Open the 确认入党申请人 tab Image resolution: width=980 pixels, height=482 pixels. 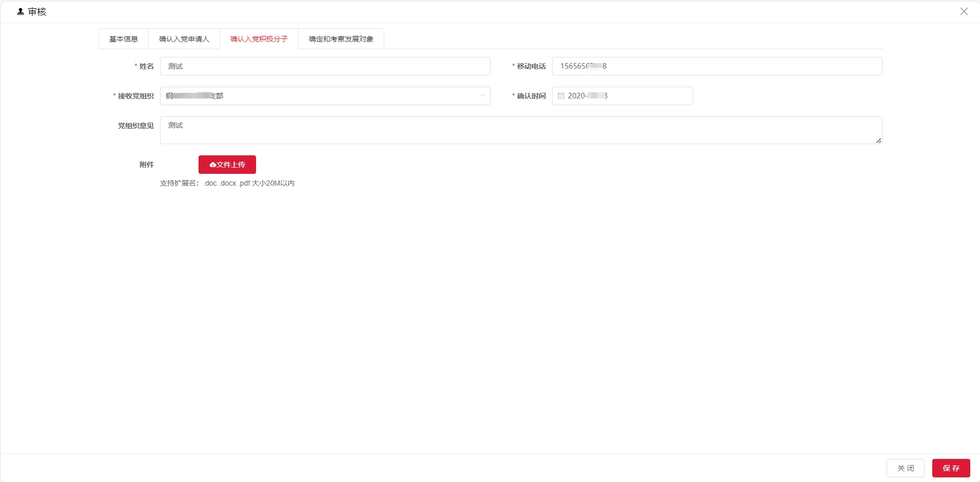point(184,39)
